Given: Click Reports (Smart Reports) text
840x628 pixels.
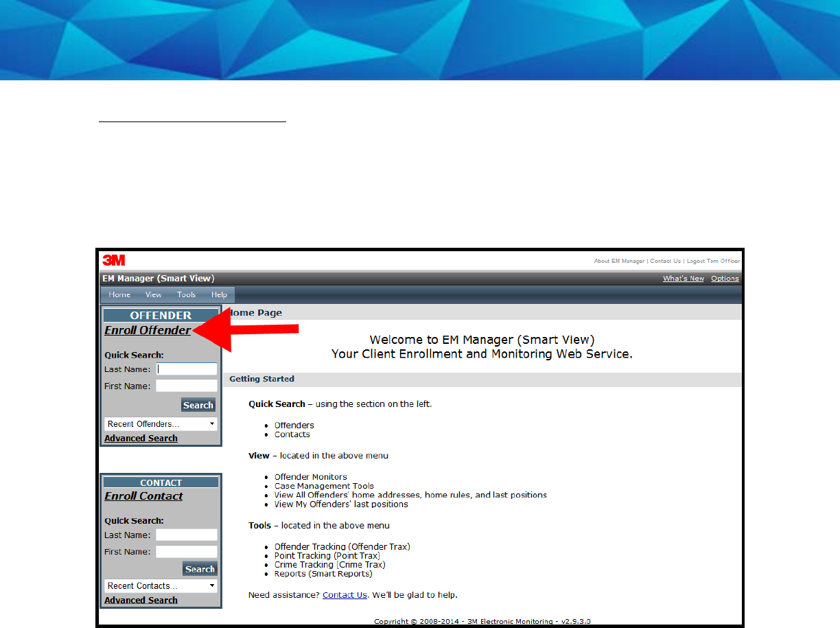Looking at the screenshot, I should [323, 574].
